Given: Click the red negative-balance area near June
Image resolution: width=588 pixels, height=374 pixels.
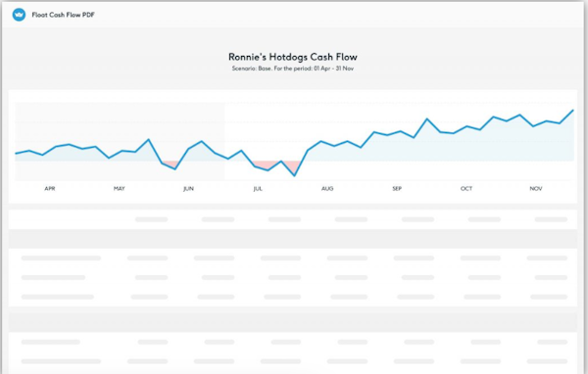Looking at the screenshot, I should tap(171, 164).
